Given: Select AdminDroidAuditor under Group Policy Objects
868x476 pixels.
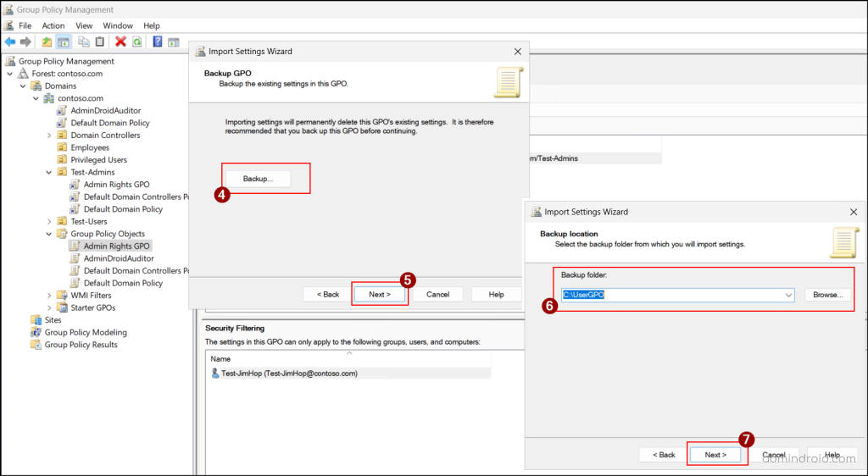Looking at the screenshot, I should (119, 258).
